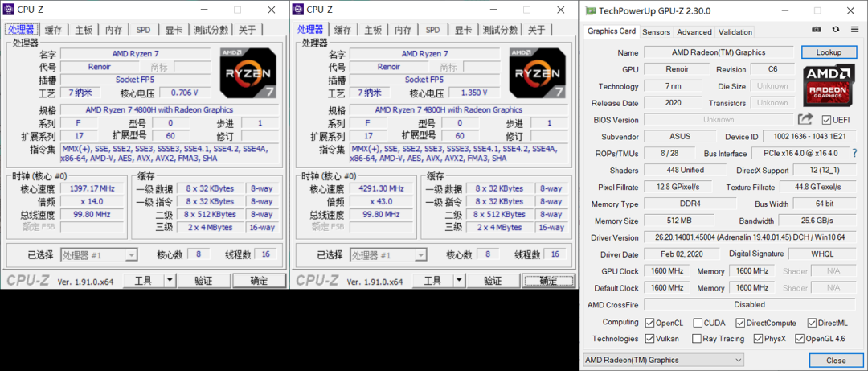This screenshot has width=868, height=371.
Task: Click 工具 button in left CPU-Z
Action: pos(143,281)
